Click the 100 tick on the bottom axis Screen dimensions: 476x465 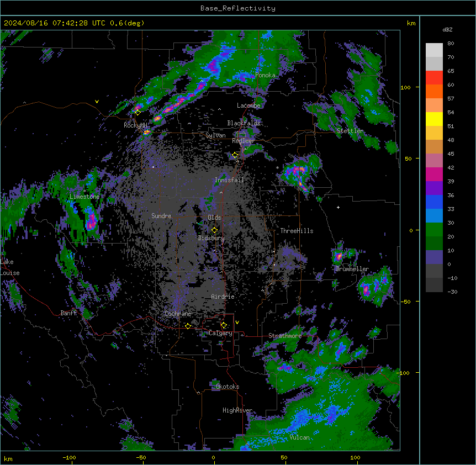point(355,457)
